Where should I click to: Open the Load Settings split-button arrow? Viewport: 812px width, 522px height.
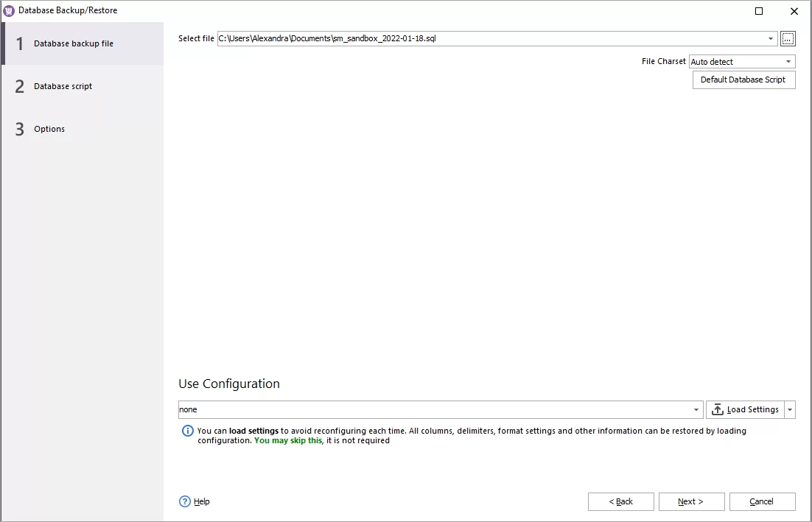tap(790, 409)
